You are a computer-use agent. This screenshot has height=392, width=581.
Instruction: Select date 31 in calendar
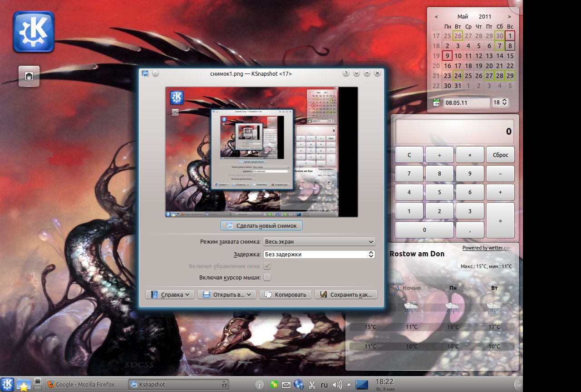(x=458, y=86)
